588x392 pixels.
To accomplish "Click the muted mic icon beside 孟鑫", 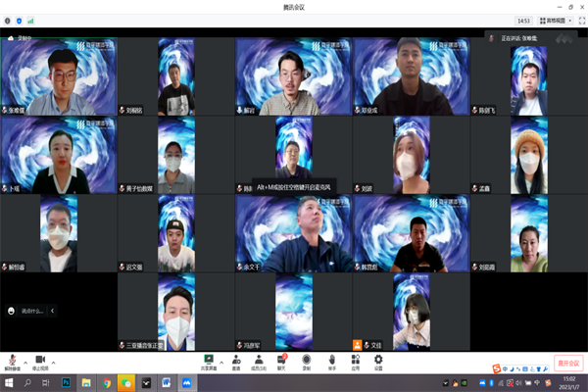I will (474, 188).
